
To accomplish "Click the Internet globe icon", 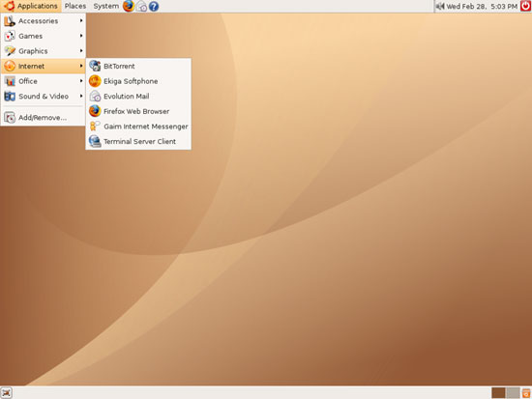I will tap(10, 66).
